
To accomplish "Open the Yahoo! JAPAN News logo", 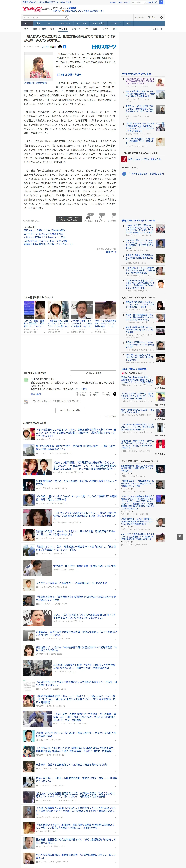I will [x=37, y=9].
